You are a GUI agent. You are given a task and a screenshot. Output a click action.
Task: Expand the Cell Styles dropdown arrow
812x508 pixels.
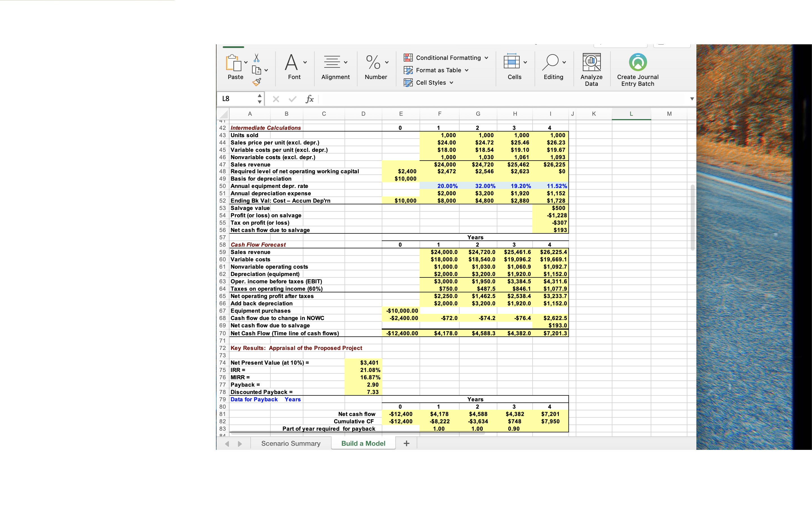[451, 83]
